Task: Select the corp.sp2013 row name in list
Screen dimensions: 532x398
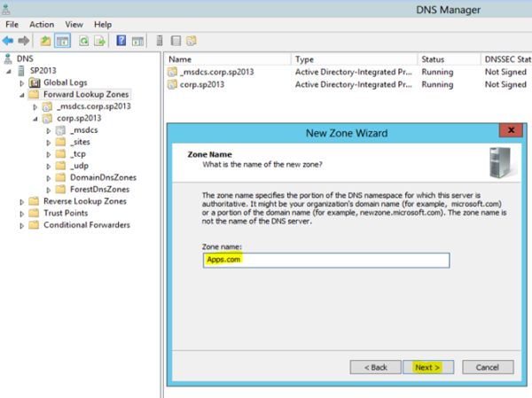Action: pyautogui.click(x=202, y=84)
